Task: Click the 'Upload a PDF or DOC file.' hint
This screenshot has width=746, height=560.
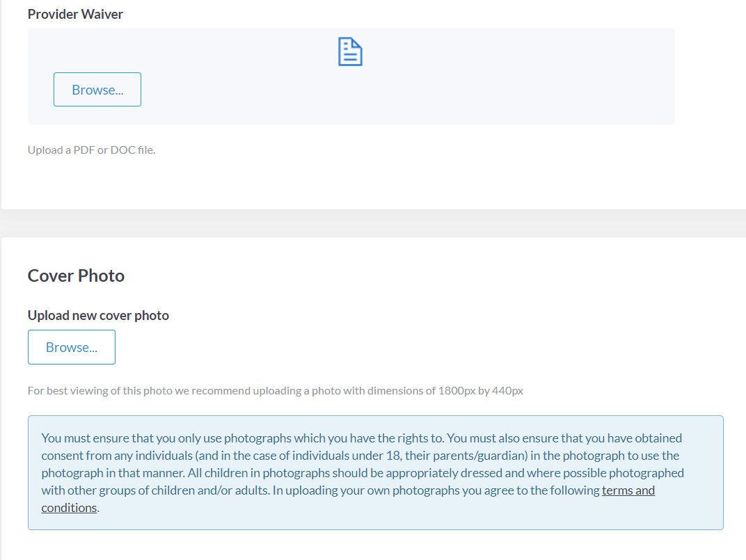Action: coord(91,150)
